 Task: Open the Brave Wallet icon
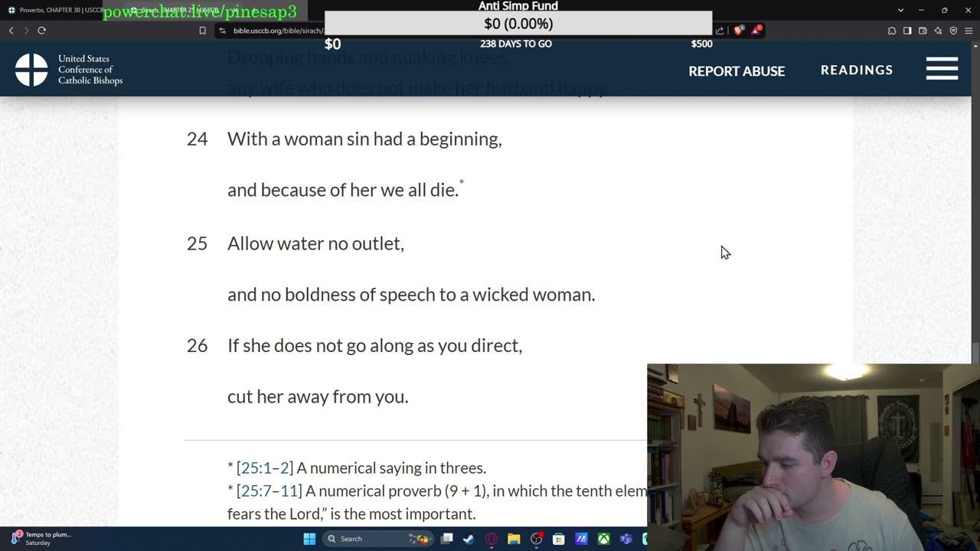[923, 31]
